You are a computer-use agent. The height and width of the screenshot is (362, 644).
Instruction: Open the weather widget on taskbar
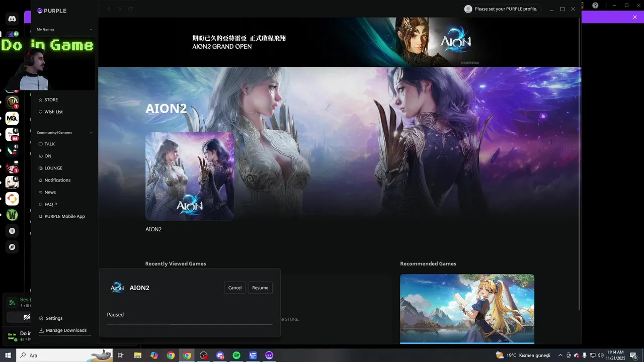click(523, 355)
